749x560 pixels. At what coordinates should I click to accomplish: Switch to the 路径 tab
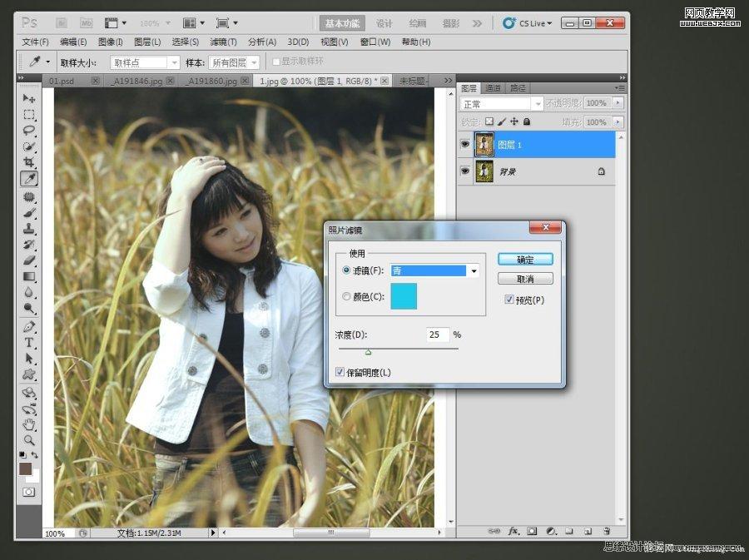click(x=518, y=88)
